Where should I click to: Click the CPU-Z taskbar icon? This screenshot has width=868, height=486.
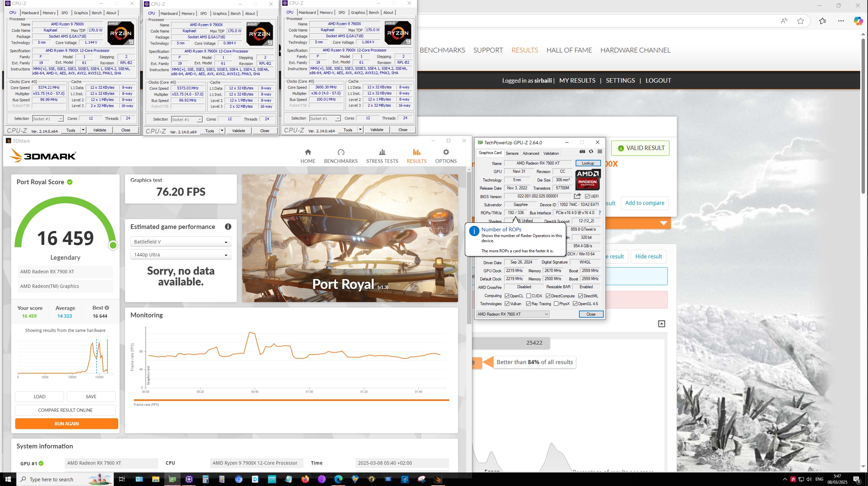pos(189,479)
